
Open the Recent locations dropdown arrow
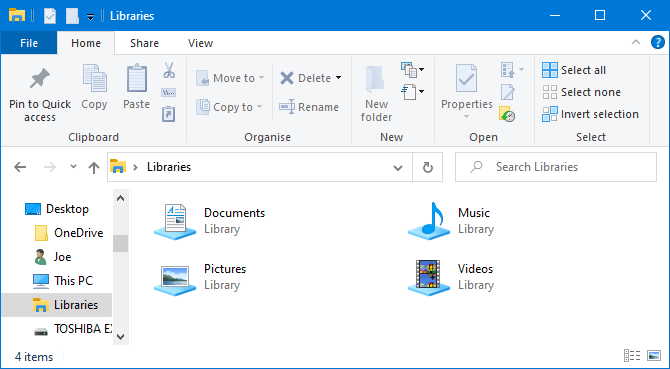pyautogui.click(x=73, y=167)
